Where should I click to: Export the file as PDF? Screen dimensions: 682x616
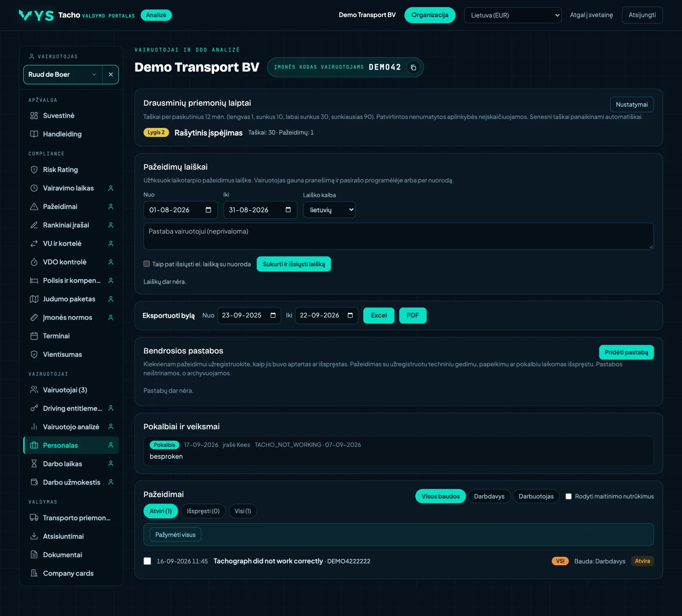413,315
